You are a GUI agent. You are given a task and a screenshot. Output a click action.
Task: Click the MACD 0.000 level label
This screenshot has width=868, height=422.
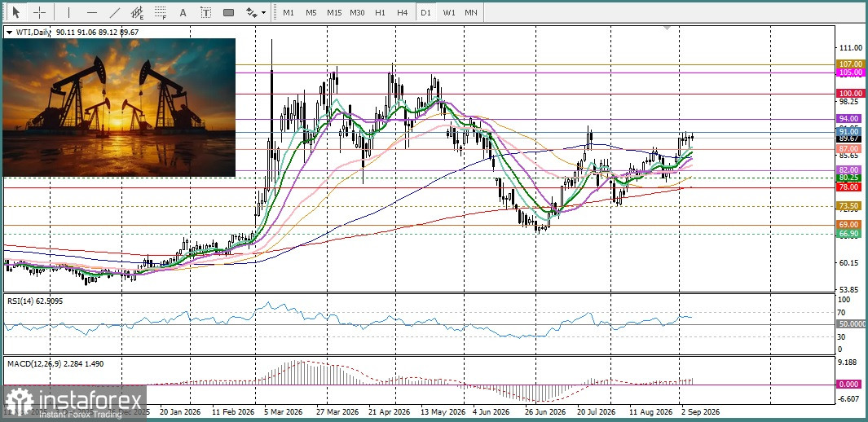pyautogui.click(x=851, y=384)
